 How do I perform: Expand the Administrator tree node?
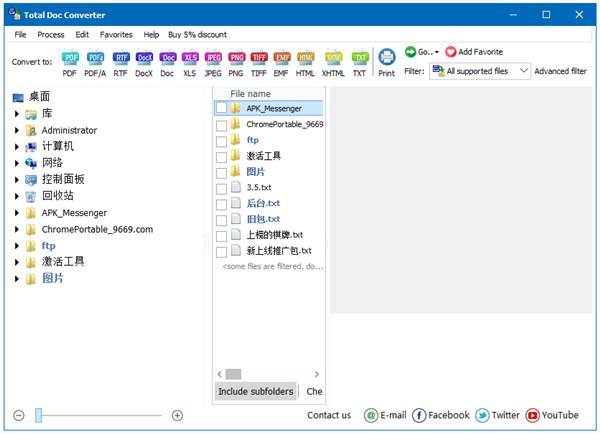pos(17,130)
